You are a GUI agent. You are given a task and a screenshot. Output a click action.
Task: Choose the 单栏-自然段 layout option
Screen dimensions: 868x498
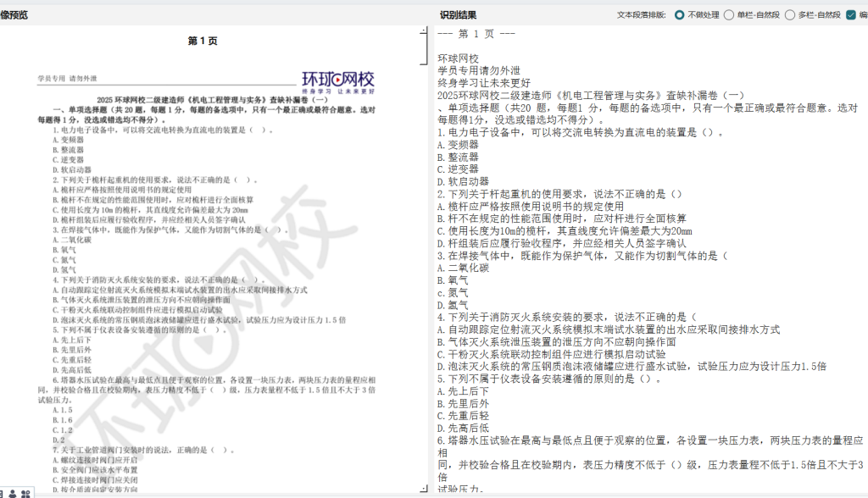(x=729, y=15)
